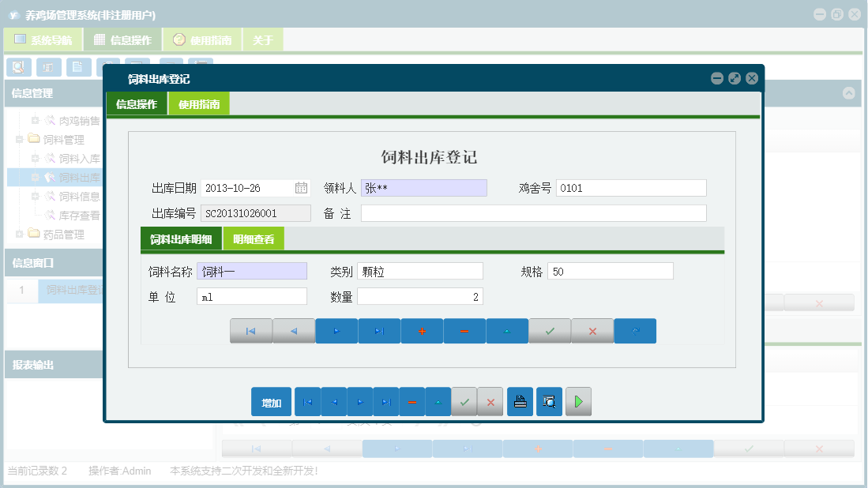Click the 出库编号 field
The image size is (868, 488).
coord(255,213)
